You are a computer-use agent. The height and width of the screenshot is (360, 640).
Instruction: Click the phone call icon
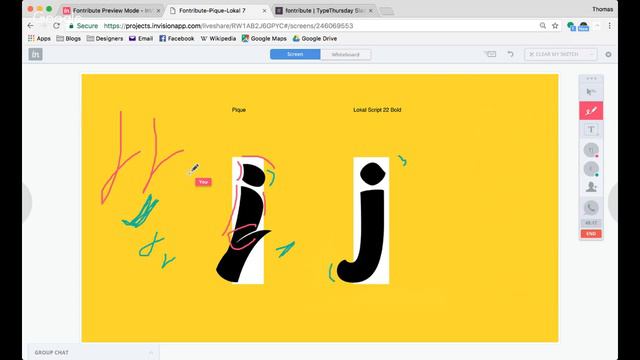(591, 208)
